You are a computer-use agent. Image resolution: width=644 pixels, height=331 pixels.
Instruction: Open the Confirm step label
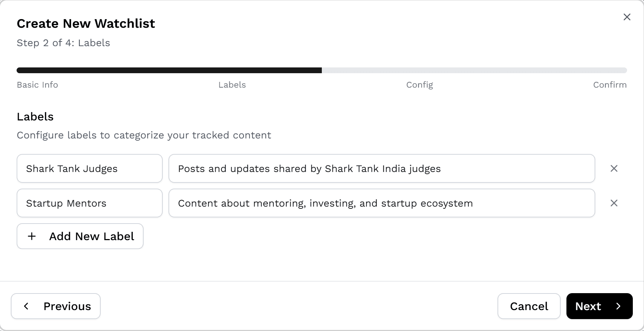coord(610,85)
